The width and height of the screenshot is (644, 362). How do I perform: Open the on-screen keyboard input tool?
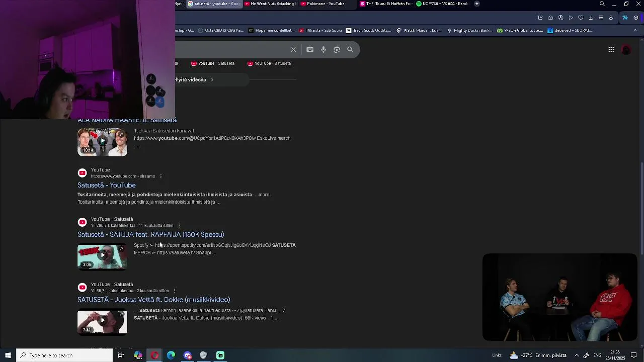pyautogui.click(x=310, y=50)
